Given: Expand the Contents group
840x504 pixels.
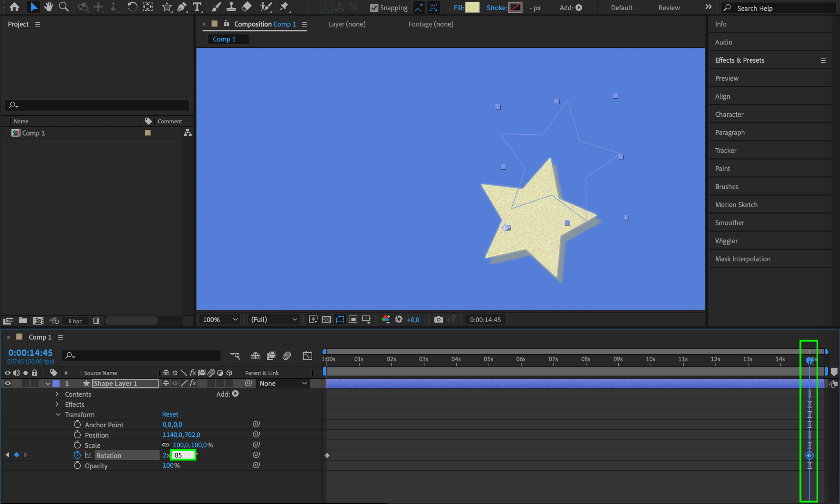Looking at the screenshot, I should coord(57,394).
